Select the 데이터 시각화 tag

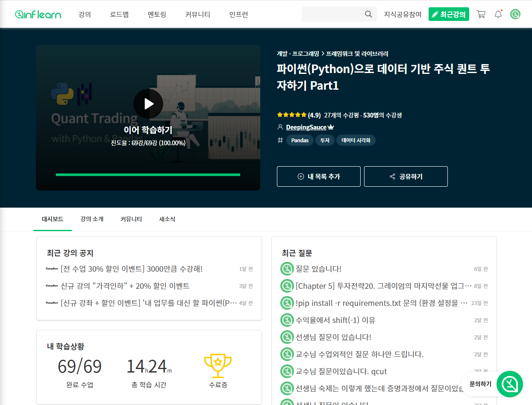[356, 140]
